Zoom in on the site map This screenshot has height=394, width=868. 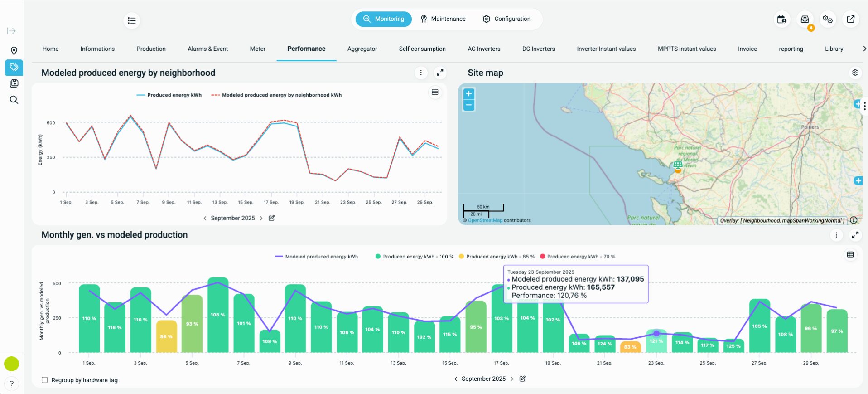click(x=468, y=94)
